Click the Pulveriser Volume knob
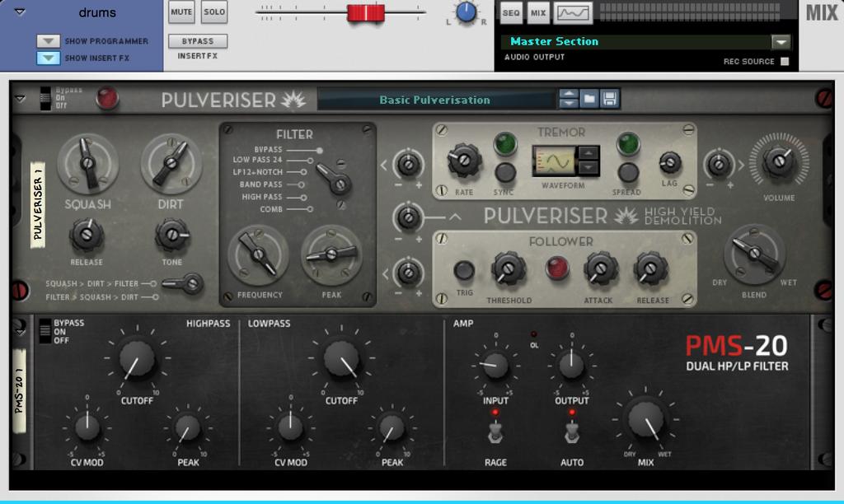Image resolution: width=844 pixels, height=504 pixels. [779, 160]
